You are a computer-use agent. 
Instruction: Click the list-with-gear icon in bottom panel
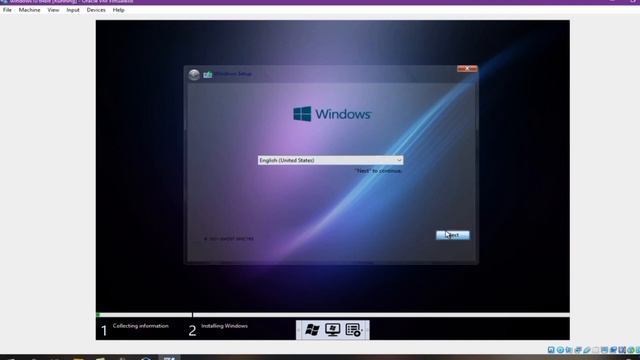click(x=353, y=330)
